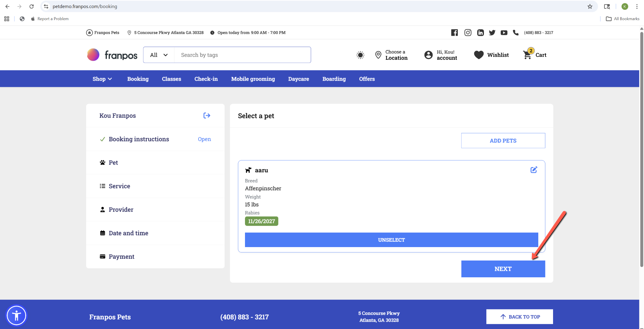Screen dimensions: 644x329
Task: Click the LinkedIn icon
Action: pos(481,33)
